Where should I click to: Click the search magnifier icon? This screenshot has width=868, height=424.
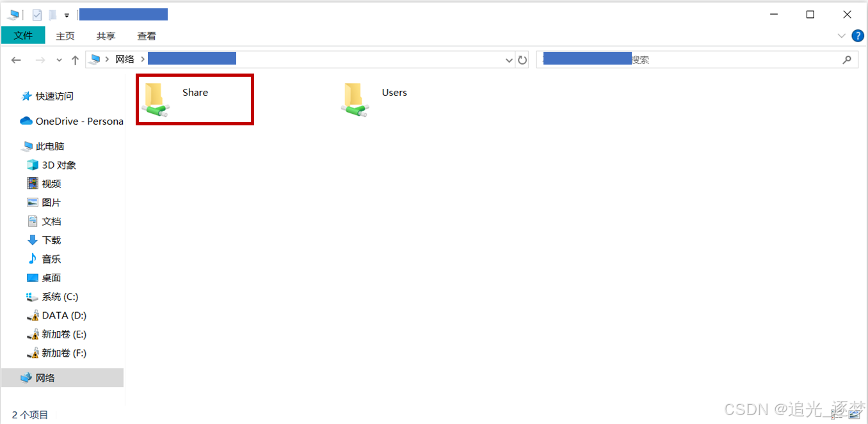coord(847,59)
